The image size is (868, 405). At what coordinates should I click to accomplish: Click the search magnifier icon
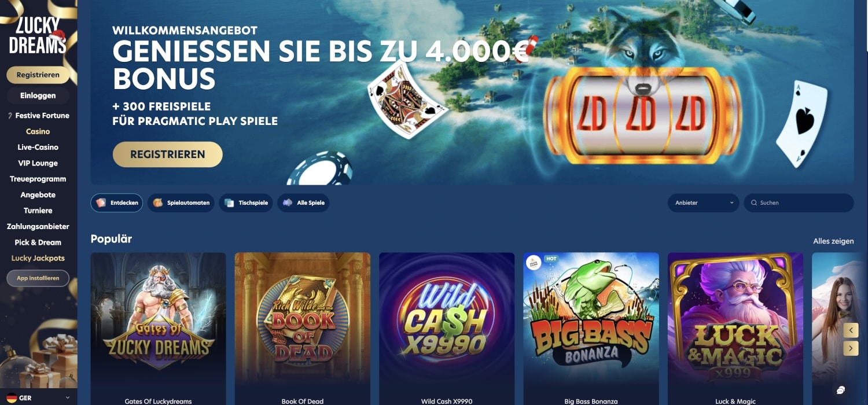tap(754, 203)
